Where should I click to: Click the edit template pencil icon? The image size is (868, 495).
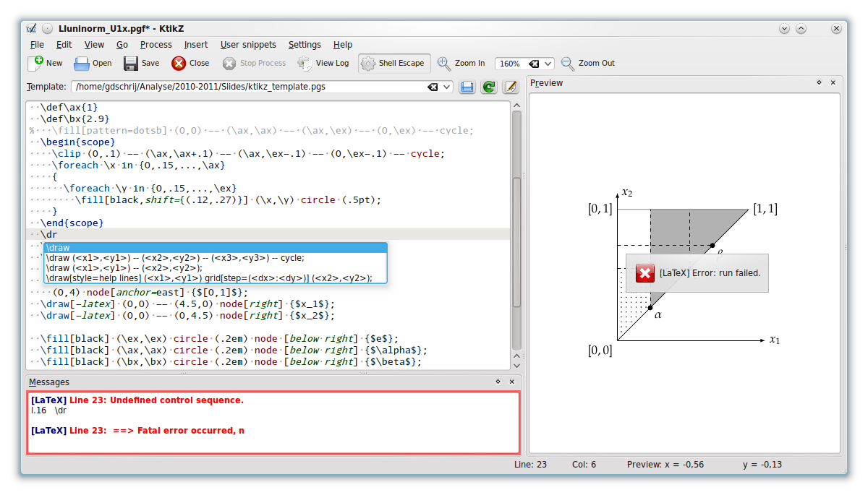click(x=511, y=87)
